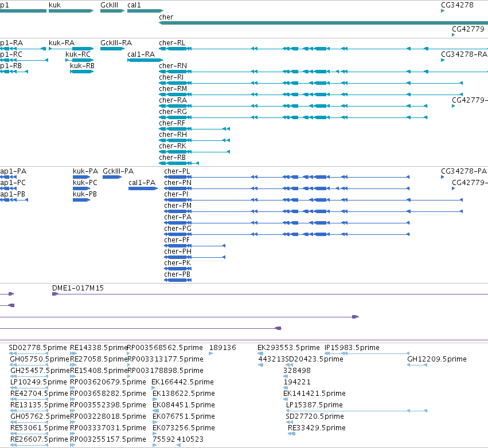Screen dimensions: 488x448
Task: Select the kuk-RB transcript label
Action: (82, 66)
